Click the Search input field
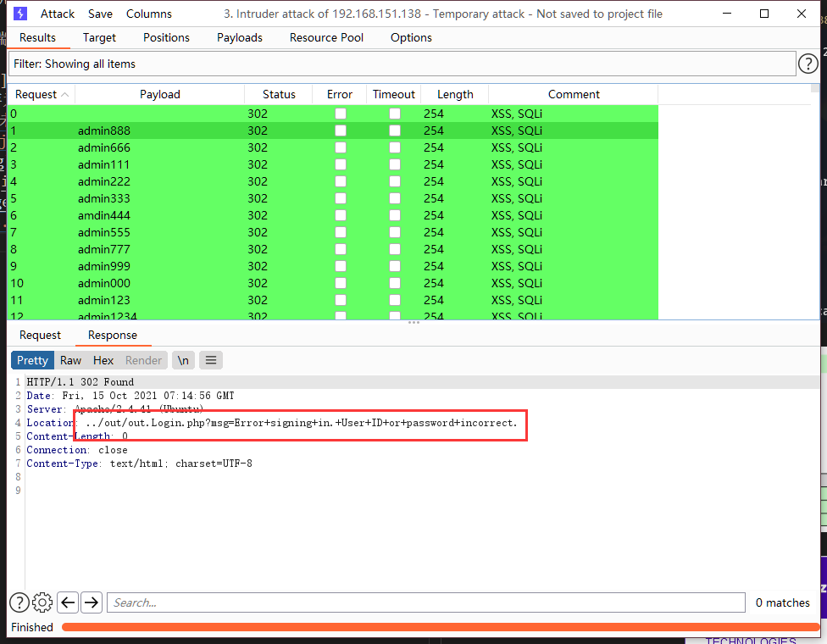The width and height of the screenshot is (827, 644). pos(424,602)
